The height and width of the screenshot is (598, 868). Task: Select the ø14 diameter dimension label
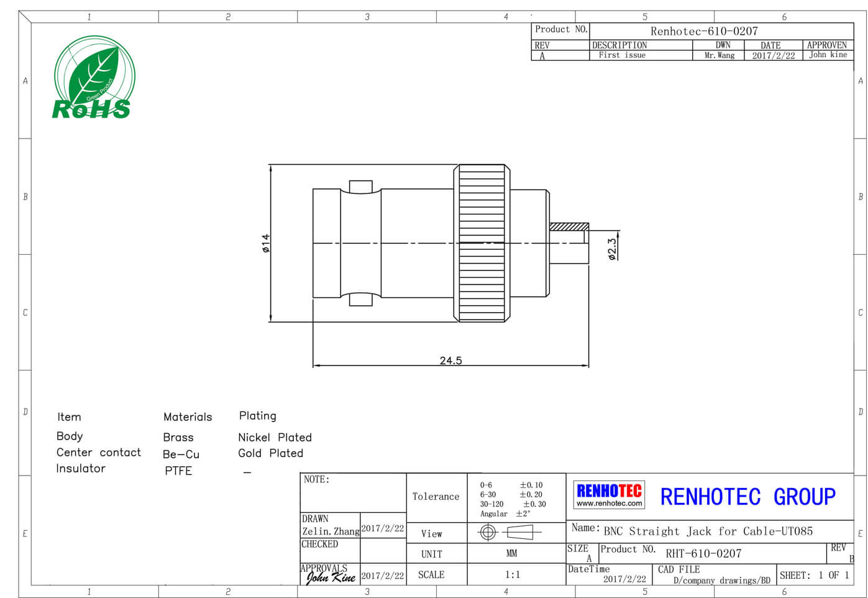[x=266, y=243]
